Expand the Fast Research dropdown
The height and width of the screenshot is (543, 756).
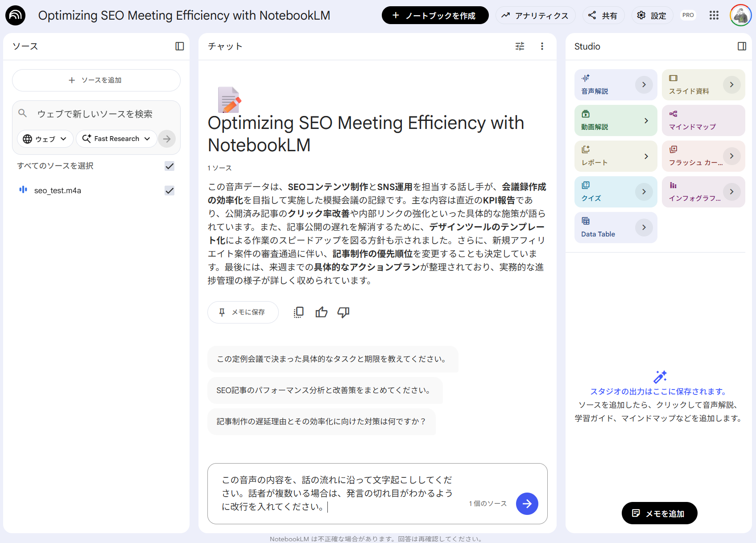point(116,139)
